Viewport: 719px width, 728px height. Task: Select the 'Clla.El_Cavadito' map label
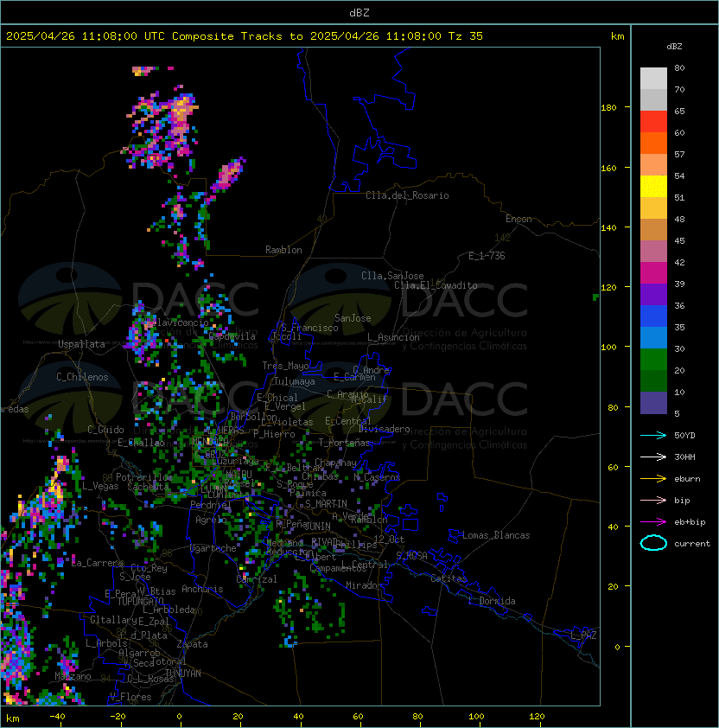(x=436, y=285)
